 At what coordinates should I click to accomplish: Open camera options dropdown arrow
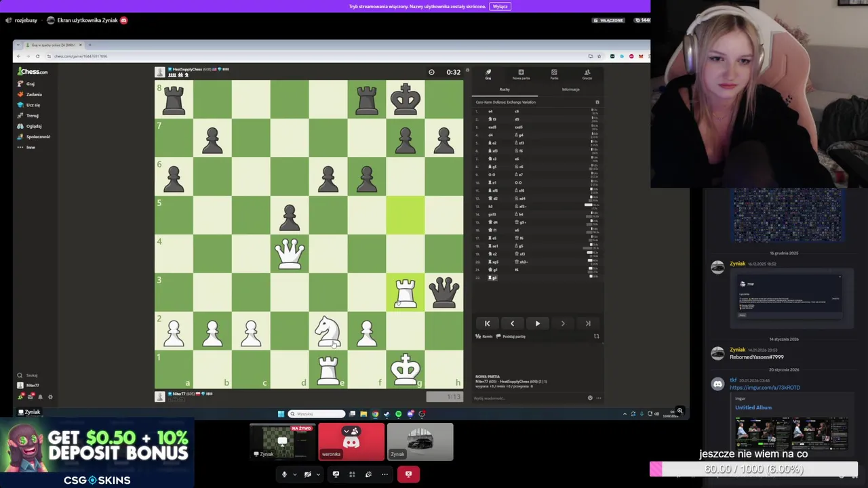click(317, 474)
